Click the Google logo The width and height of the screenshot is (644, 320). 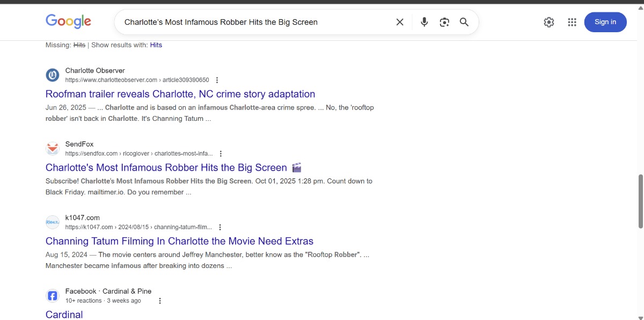point(68,21)
